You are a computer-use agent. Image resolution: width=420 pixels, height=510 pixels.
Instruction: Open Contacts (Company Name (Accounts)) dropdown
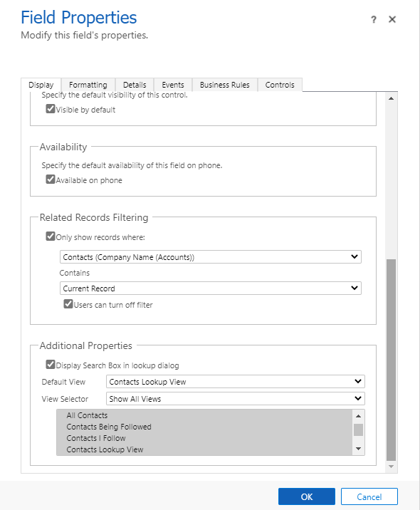[211, 257]
